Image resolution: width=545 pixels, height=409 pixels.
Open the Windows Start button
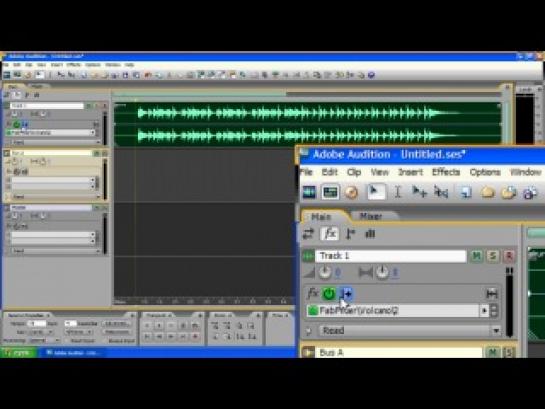[x=19, y=353]
